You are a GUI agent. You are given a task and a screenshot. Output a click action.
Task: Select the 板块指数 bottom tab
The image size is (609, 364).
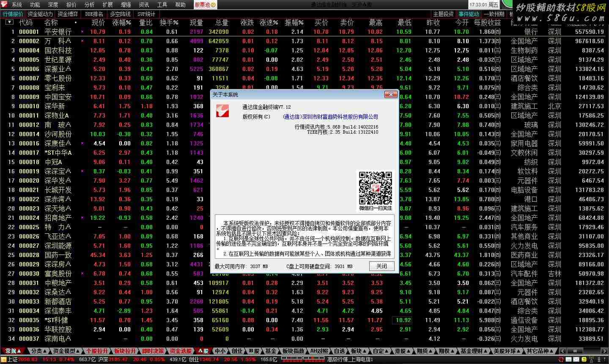tap(294, 351)
